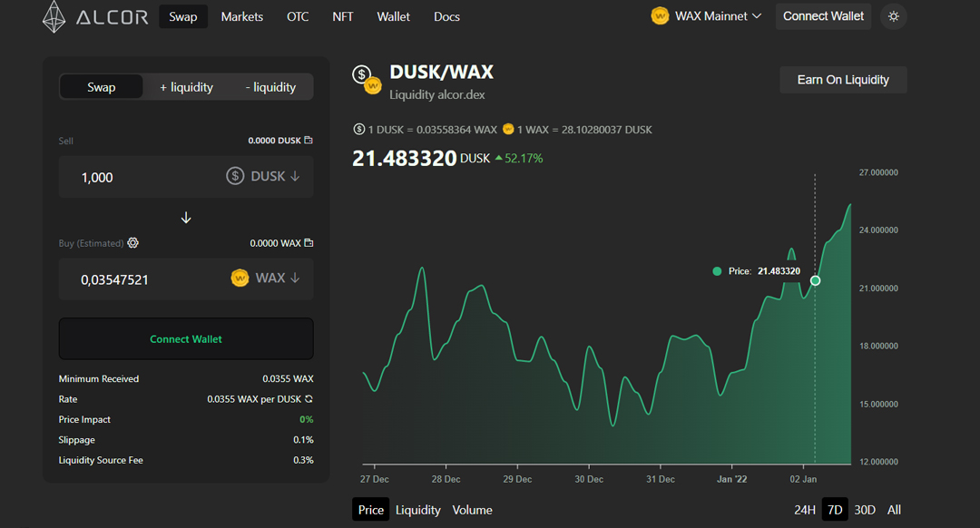Viewport: 980px width, 528px height.
Task: Open NFT in the top navigation
Action: 342,17
